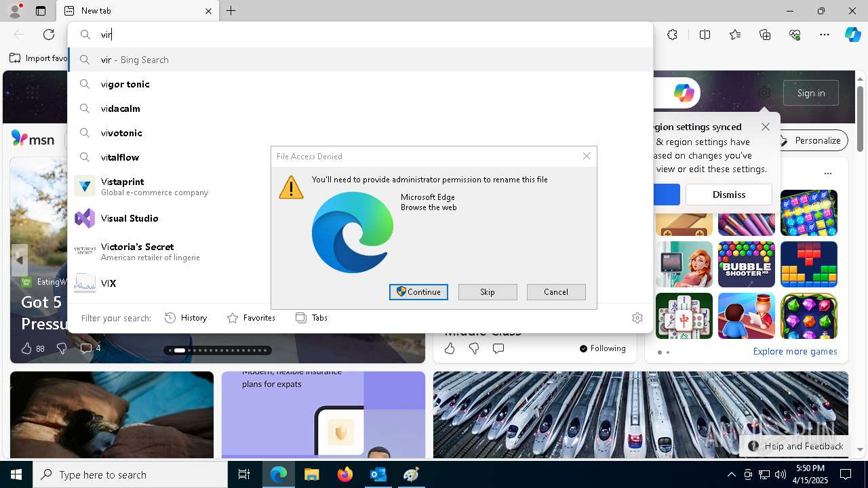This screenshot has width=868, height=488.
Task: Click Explore more games link
Action: coord(795,352)
